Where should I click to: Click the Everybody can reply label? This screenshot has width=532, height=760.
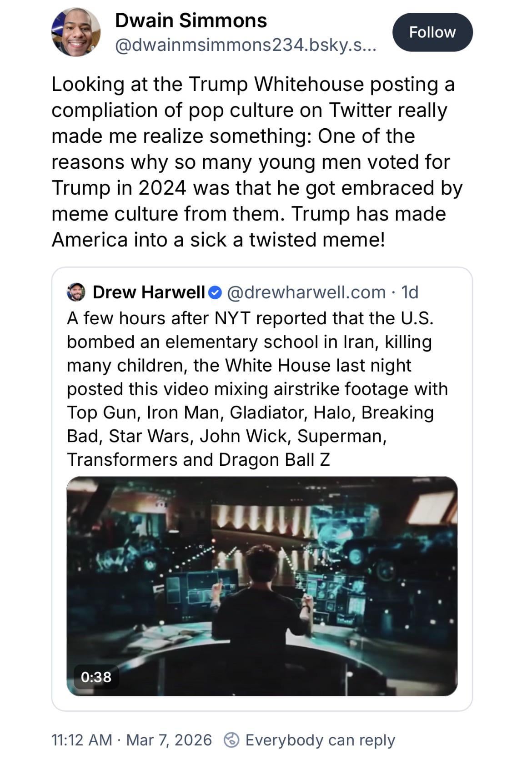coord(320,740)
